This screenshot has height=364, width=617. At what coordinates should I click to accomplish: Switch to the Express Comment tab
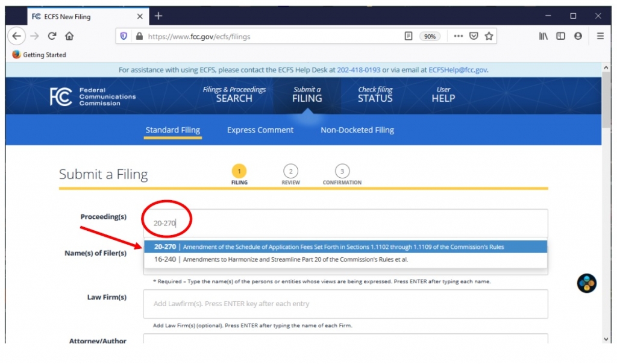(260, 130)
